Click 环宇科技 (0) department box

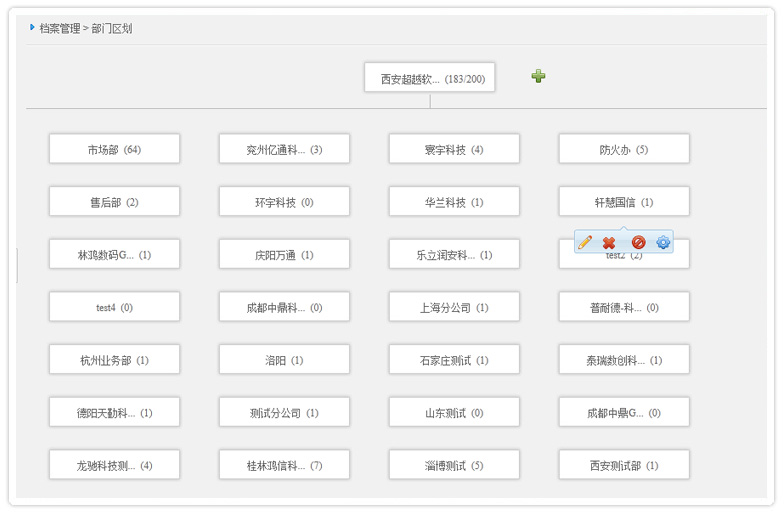(x=284, y=202)
